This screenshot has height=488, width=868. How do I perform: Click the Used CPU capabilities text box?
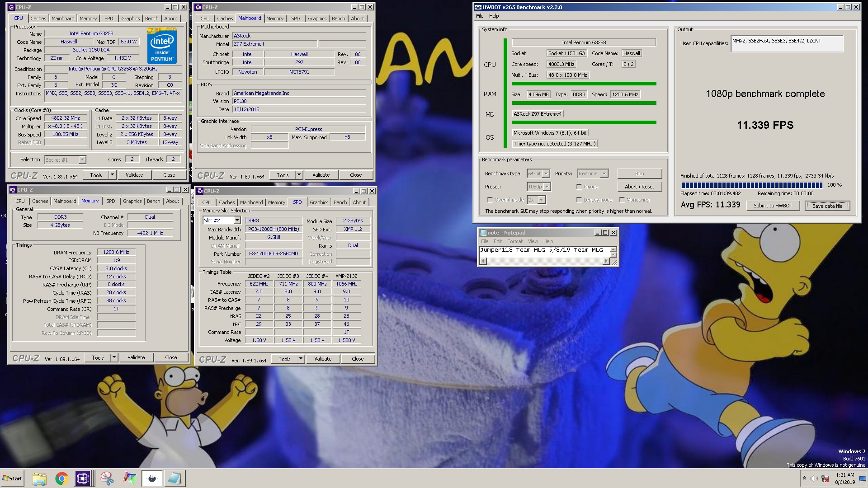(x=787, y=44)
